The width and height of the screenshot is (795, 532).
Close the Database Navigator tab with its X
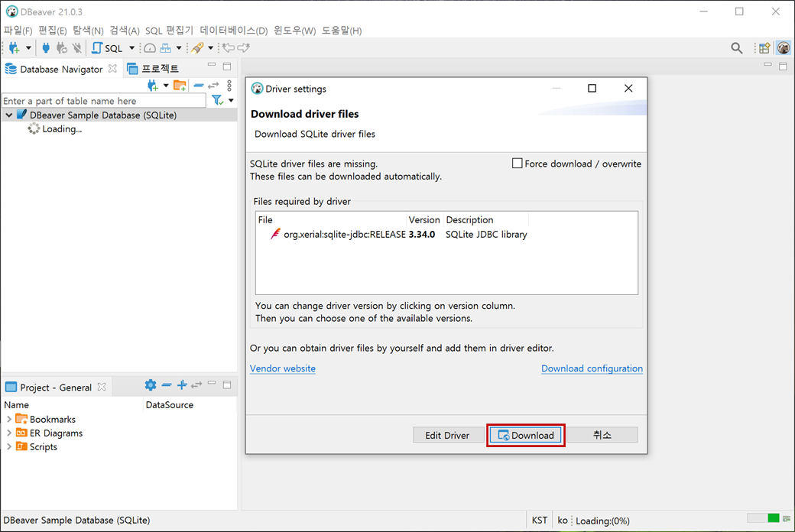[112, 68]
